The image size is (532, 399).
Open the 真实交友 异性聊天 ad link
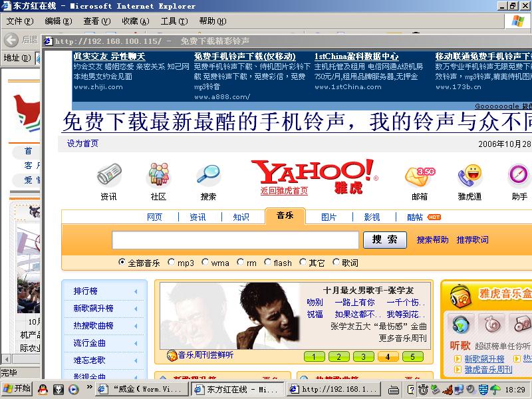(x=109, y=57)
